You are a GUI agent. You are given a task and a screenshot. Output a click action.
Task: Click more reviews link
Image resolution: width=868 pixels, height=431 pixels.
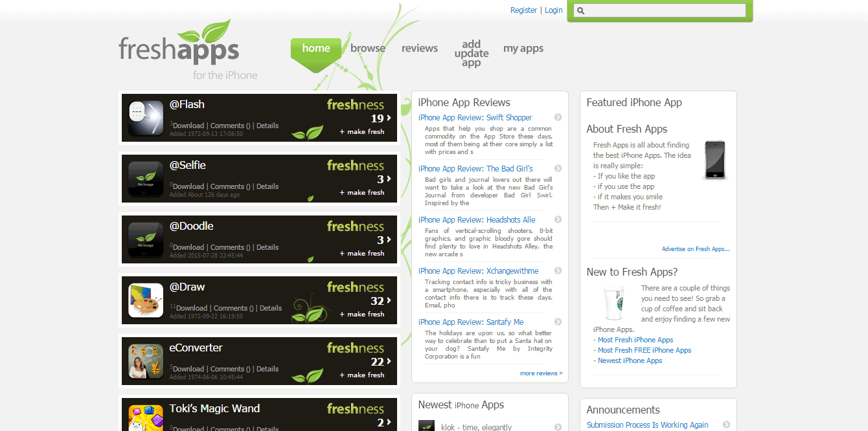click(542, 373)
